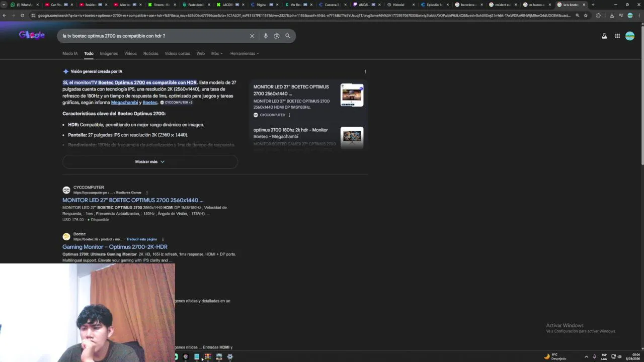Click the browser back arrow

[5, 16]
